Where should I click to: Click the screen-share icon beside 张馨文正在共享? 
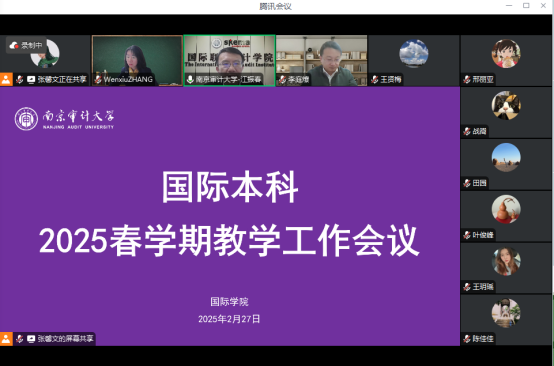(31, 79)
